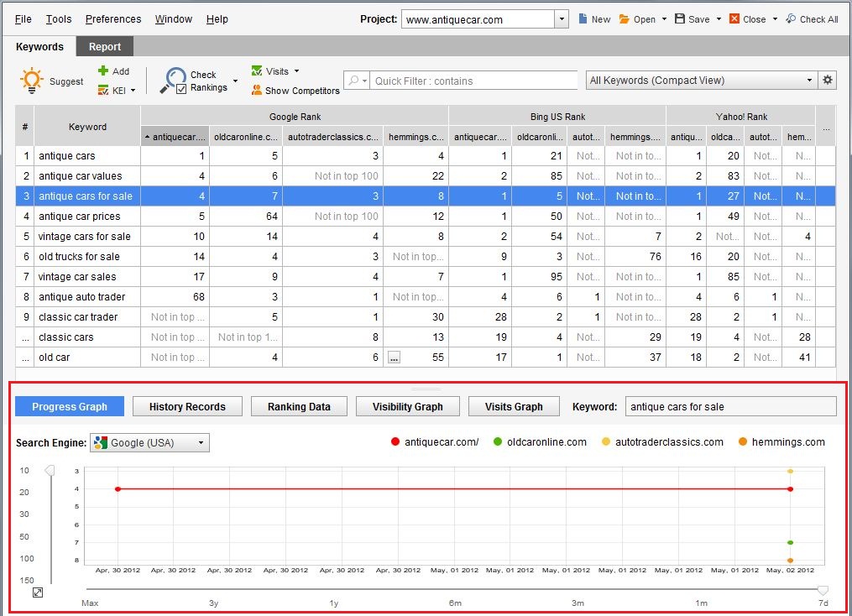Open the File menu
The height and width of the screenshot is (616, 852).
(x=23, y=19)
